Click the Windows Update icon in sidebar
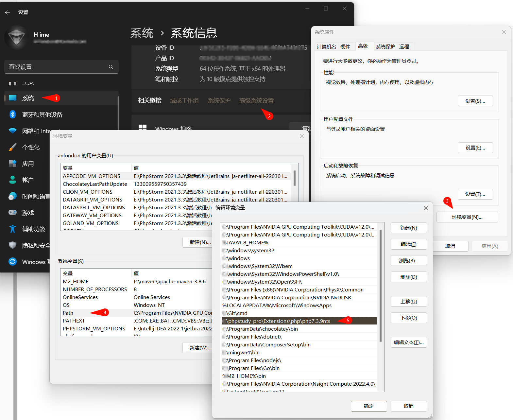The image size is (513, 420). pyautogui.click(x=12, y=262)
